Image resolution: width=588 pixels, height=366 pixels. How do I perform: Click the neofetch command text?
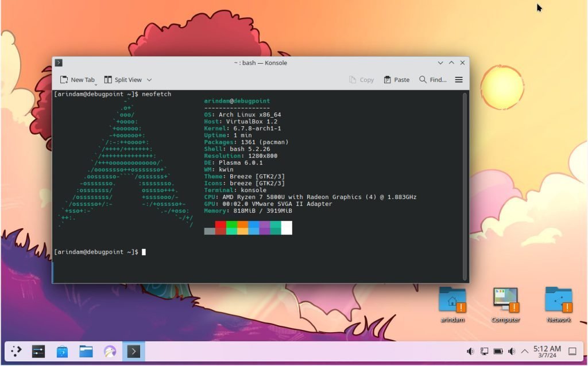pyautogui.click(x=156, y=94)
